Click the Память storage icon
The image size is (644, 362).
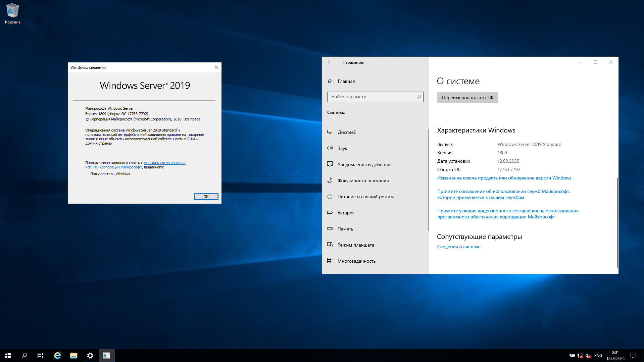[330, 228]
